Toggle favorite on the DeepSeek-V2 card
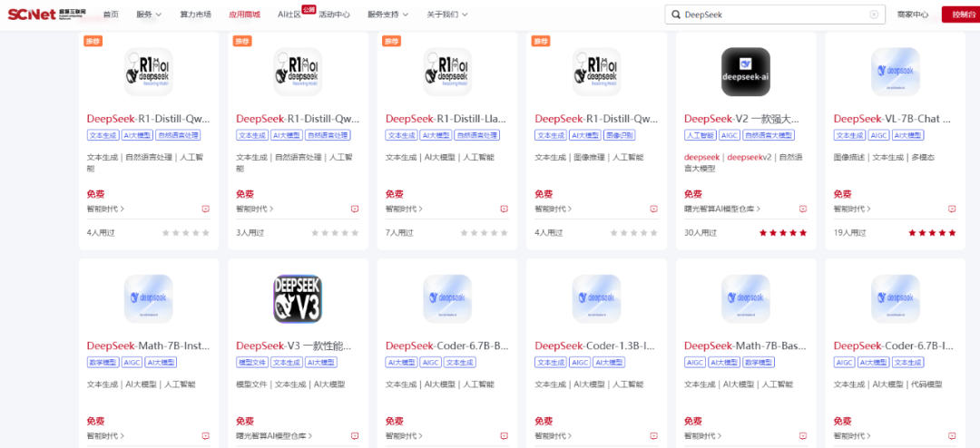The width and height of the screenshot is (980, 448). 803,209
